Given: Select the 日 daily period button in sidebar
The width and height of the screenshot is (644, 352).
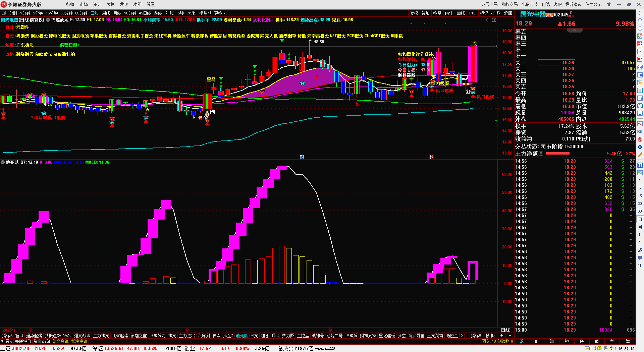Looking at the screenshot, I should [x=640, y=219].
